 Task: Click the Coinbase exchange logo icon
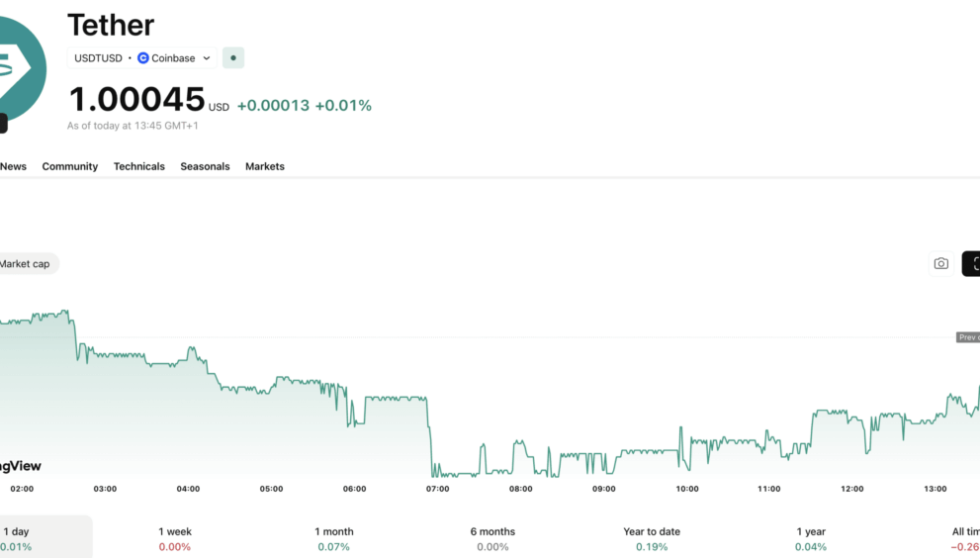[x=143, y=58]
